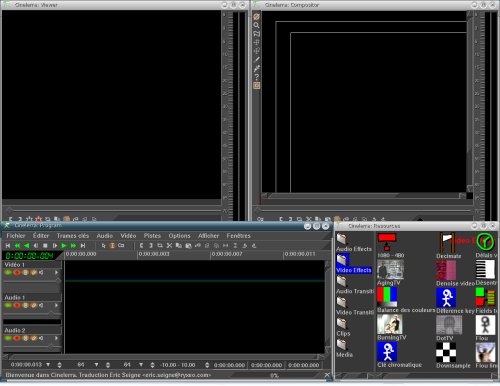This screenshot has width=500, height=386.
Task: Expand the Vidéo 1 track with its triangle
Action: coord(56,273)
